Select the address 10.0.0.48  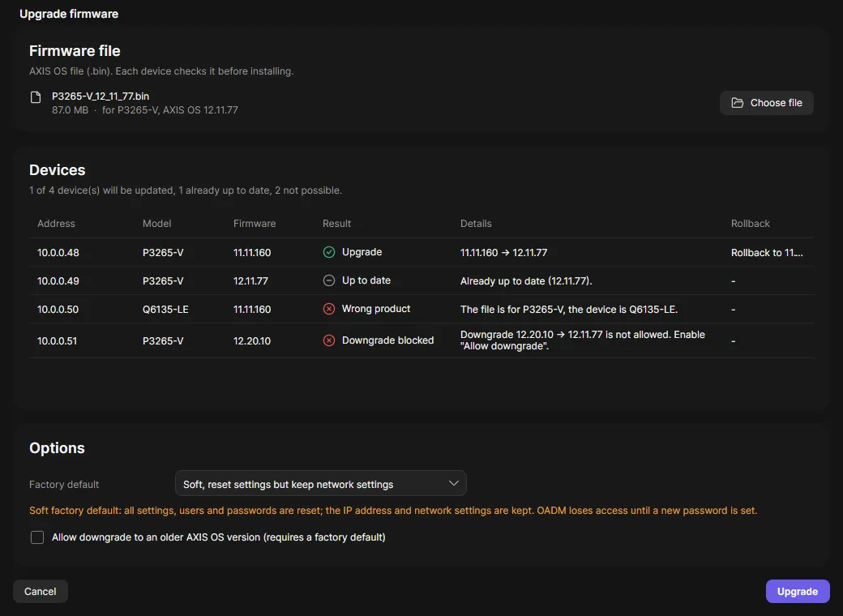pyautogui.click(x=58, y=253)
